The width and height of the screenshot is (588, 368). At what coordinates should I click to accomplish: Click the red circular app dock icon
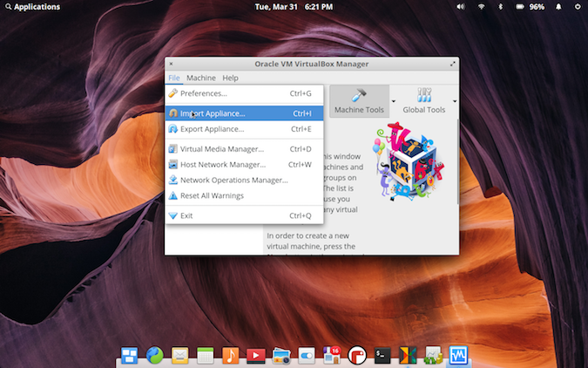coord(357,355)
